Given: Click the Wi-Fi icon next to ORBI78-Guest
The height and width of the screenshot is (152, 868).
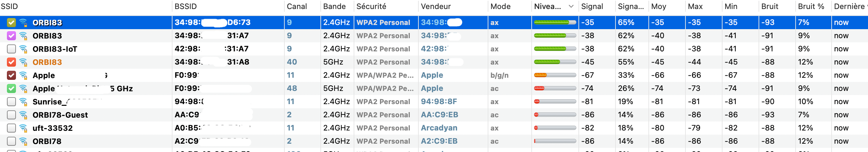Looking at the screenshot, I should (x=23, y=115).
